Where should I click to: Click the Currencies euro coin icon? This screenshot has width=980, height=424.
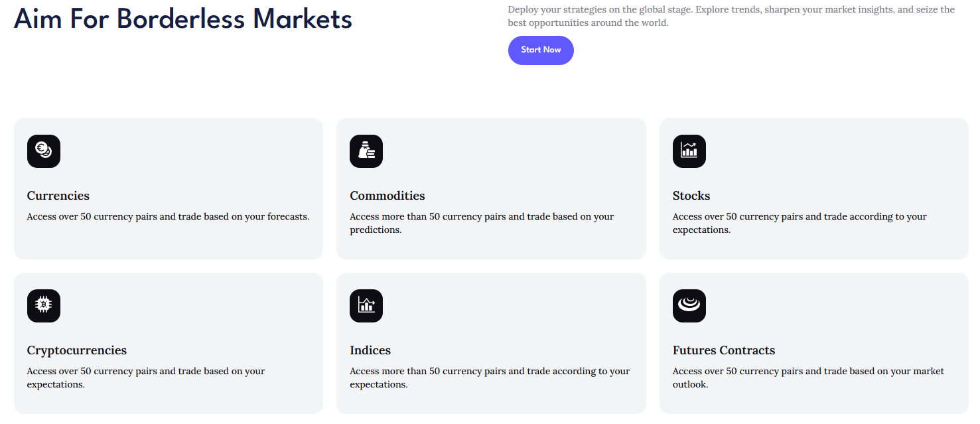coord(43,151)
